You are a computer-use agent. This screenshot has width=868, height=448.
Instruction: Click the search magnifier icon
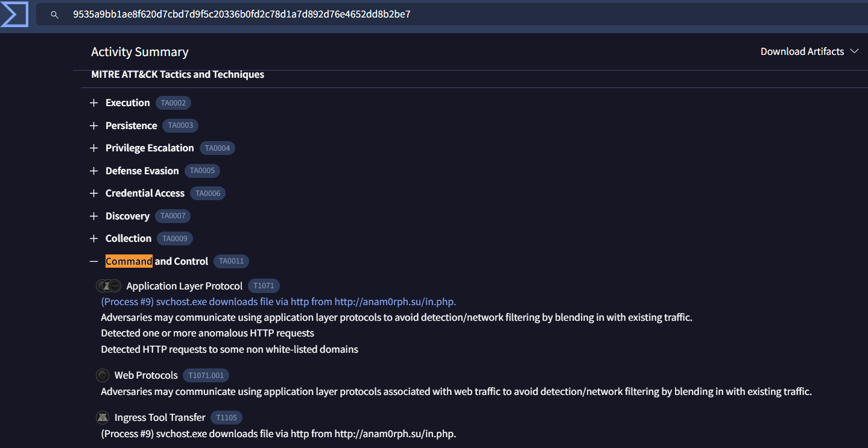55,14
